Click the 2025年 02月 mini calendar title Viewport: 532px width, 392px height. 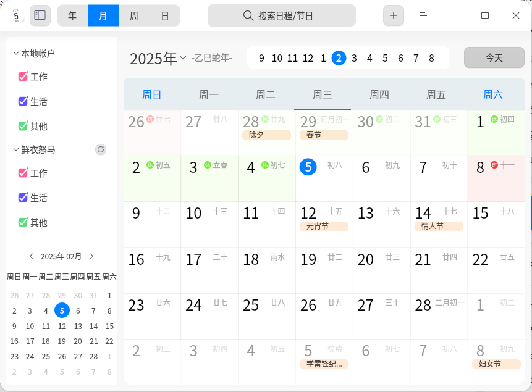(61, 256)
